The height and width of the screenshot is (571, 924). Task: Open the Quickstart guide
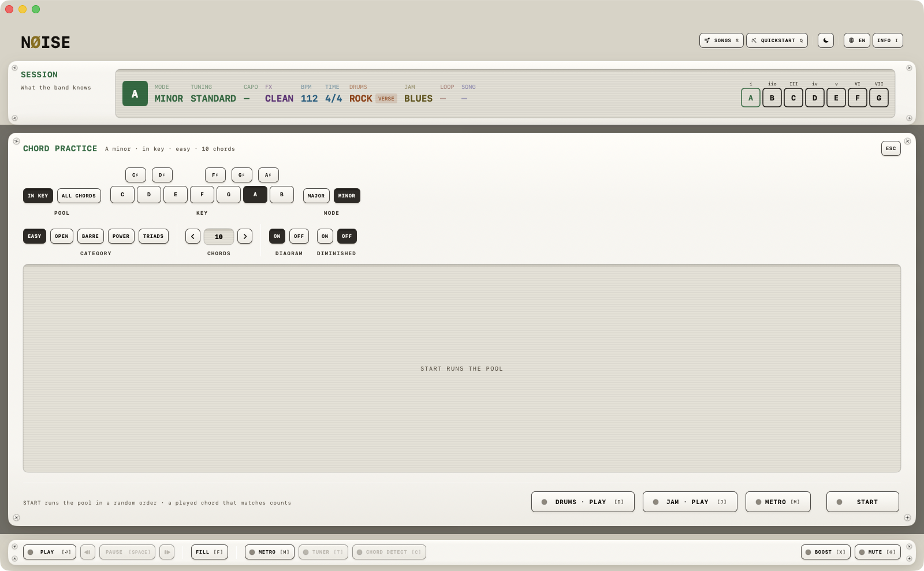pos(777,40)
